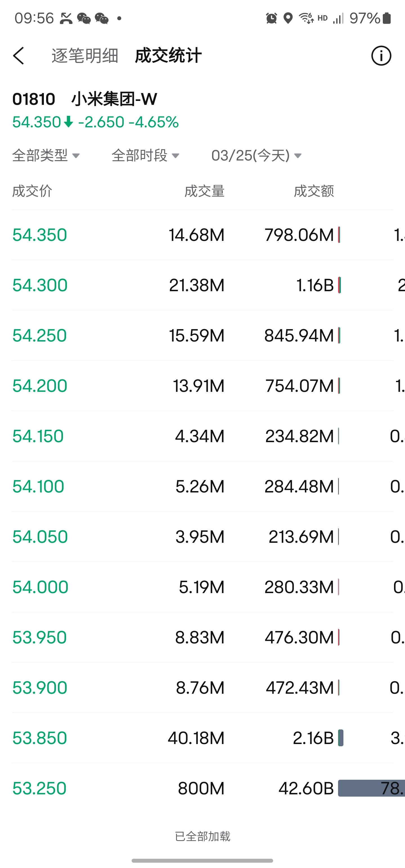The image size is (405, 868).
Task: Tap the 成交价 column header
Action: coord(32,191)
